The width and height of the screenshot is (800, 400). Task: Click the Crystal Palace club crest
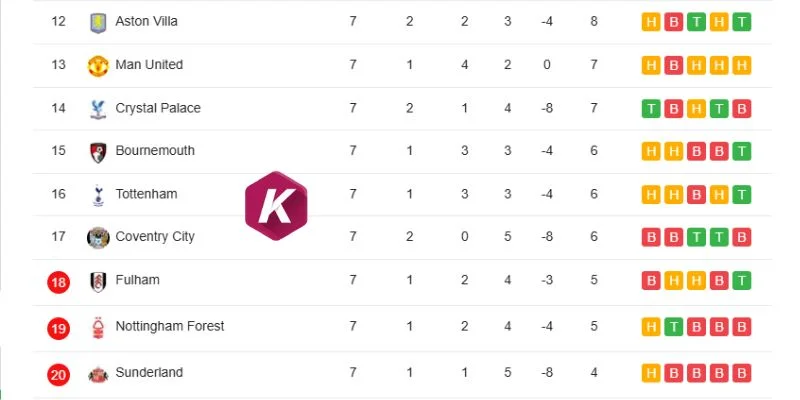tap(98, 109)
